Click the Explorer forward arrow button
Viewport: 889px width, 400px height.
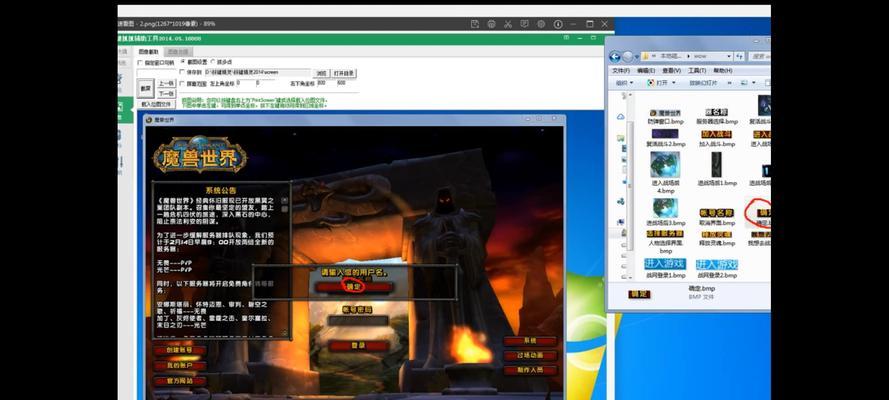click(627, 57)
